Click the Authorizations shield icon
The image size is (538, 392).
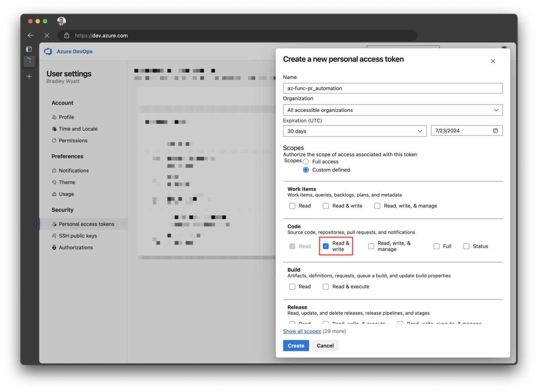click(54, 248)
